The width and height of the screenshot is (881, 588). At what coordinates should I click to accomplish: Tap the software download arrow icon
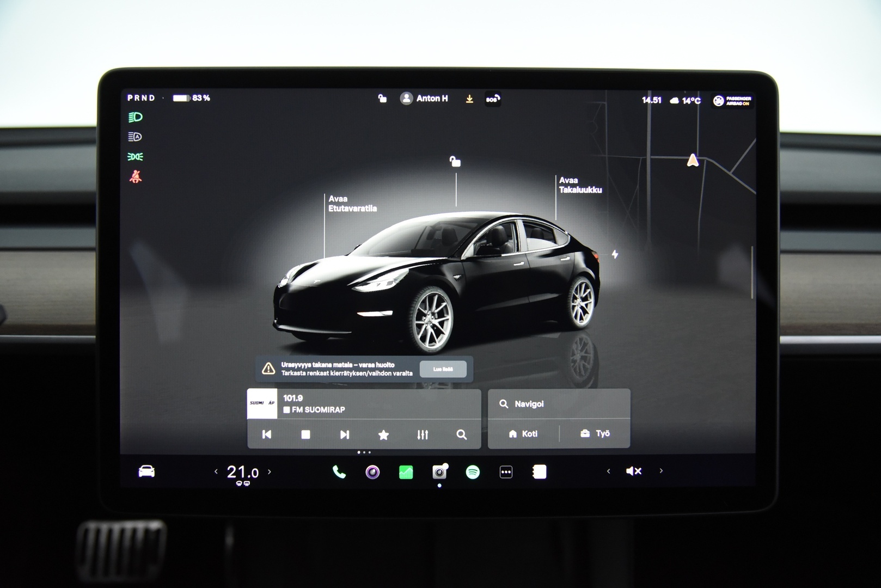point(470,99)
